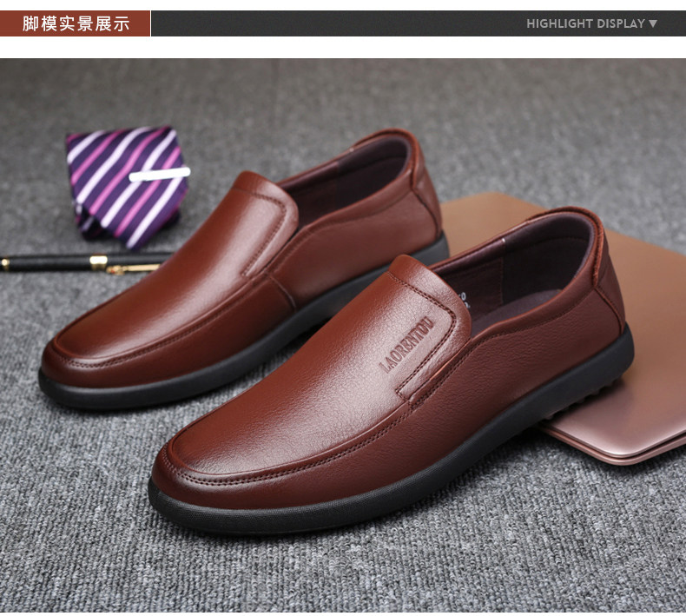Click the LAORENTOU embossed logo on the shoe
686x616 pixels.
tap(407, 345)
